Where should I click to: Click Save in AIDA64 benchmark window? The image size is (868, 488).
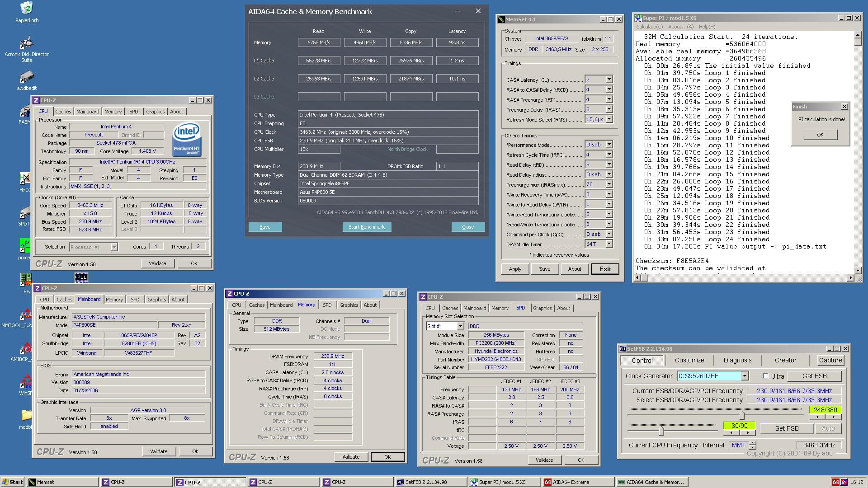click(265, 227)
